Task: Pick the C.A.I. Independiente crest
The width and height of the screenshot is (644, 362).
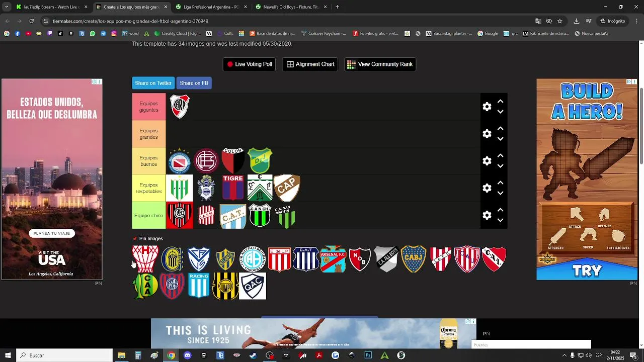Action: [494, 259]
